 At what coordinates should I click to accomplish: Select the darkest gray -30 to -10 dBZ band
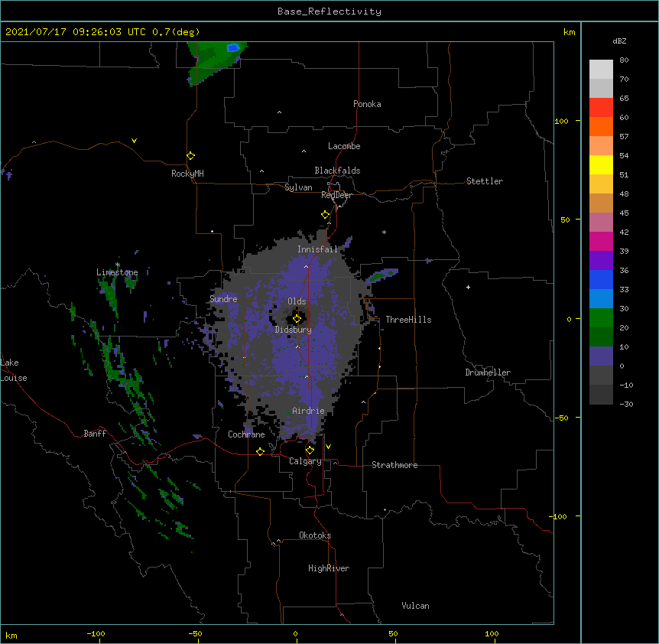601,395
